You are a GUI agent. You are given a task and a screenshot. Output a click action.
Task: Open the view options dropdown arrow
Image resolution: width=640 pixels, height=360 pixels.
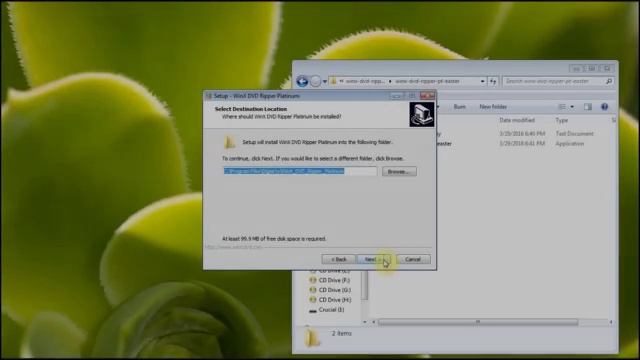point(572,107)
